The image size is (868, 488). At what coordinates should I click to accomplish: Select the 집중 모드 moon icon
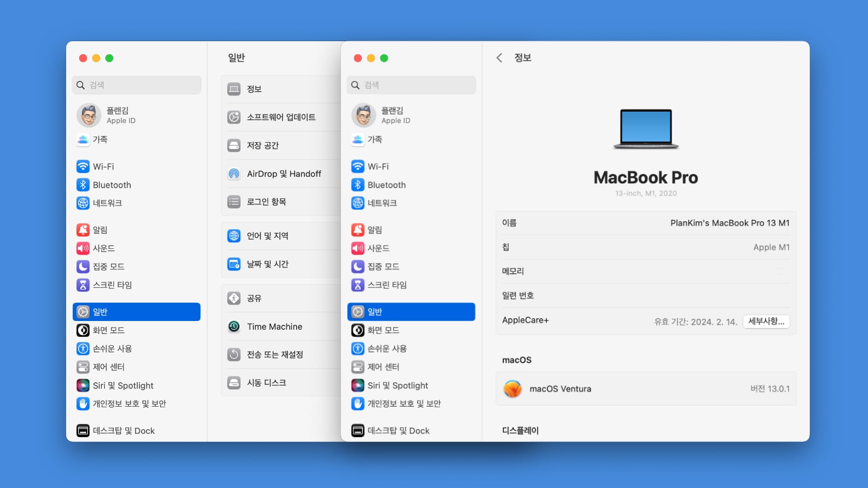358,266
